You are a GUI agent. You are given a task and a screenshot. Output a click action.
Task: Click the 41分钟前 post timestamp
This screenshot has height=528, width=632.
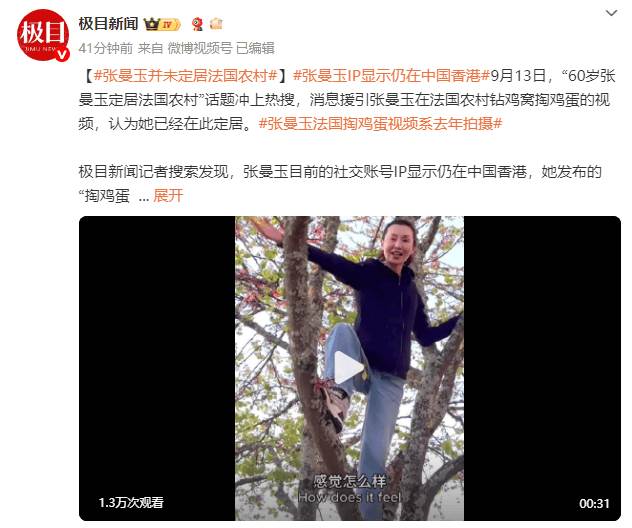pos(106,48)
